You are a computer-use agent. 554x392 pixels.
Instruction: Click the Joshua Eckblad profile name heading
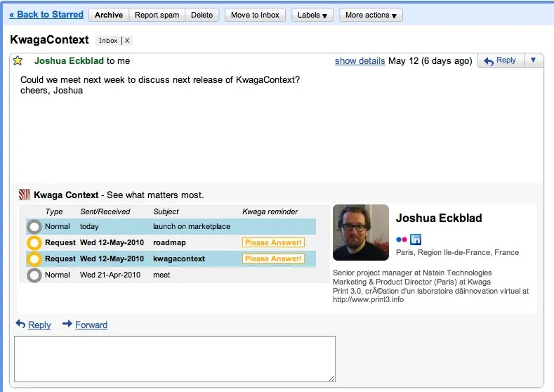coord(439,218)
